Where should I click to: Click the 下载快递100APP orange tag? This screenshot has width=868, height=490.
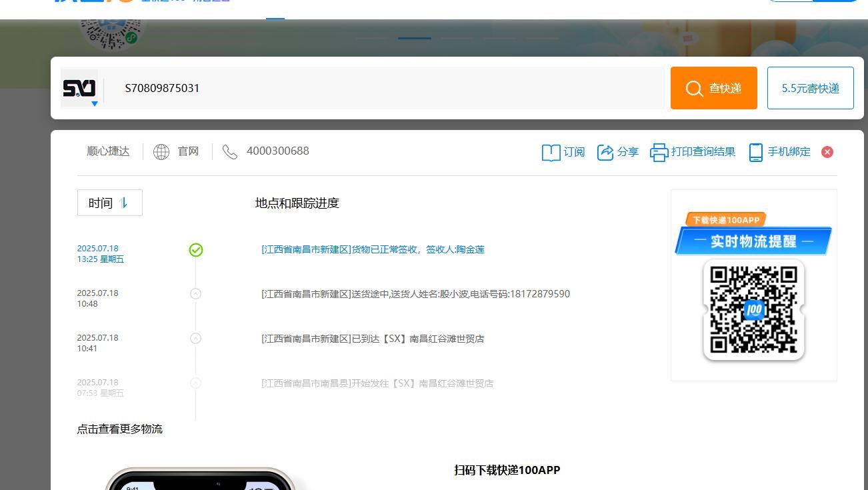[x=725, y=219]
